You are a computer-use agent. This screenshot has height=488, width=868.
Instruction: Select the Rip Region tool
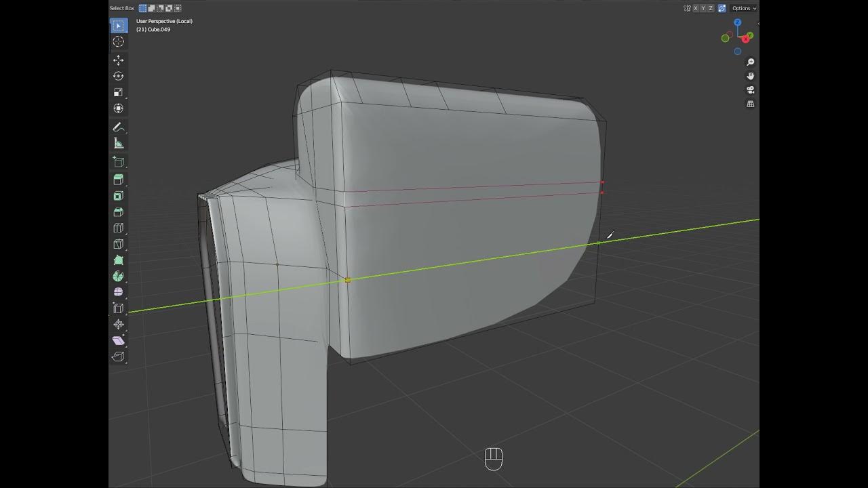point(119,357)
